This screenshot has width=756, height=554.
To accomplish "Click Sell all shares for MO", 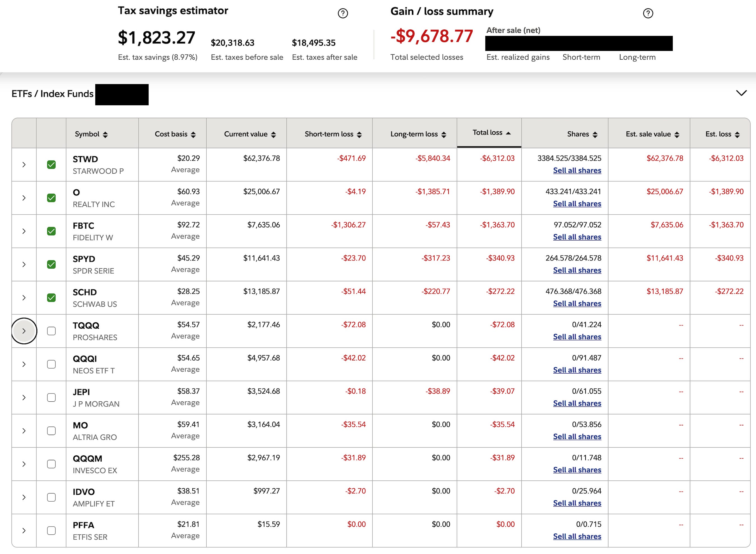I will coord(577,436).
